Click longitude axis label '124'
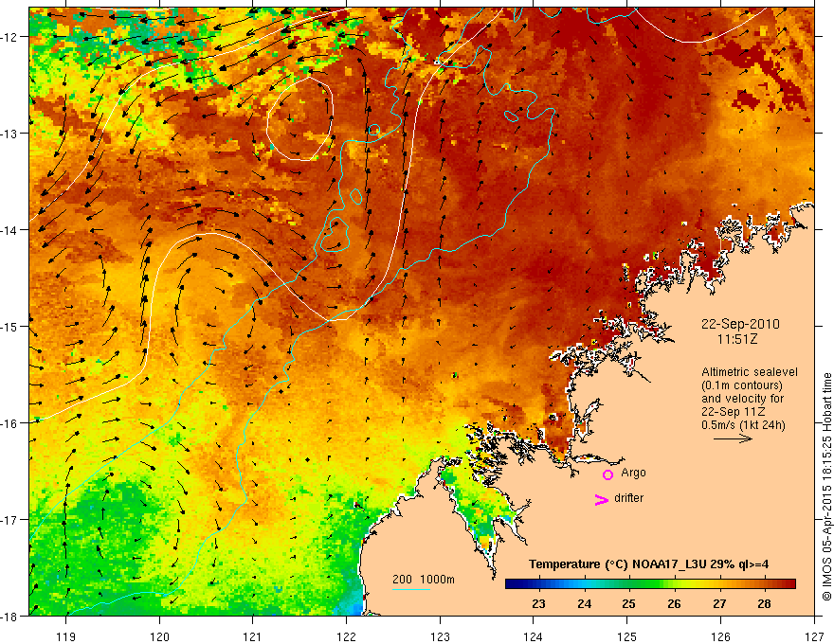The width and height of the screenshot is (834, 644). click(534, 636)
